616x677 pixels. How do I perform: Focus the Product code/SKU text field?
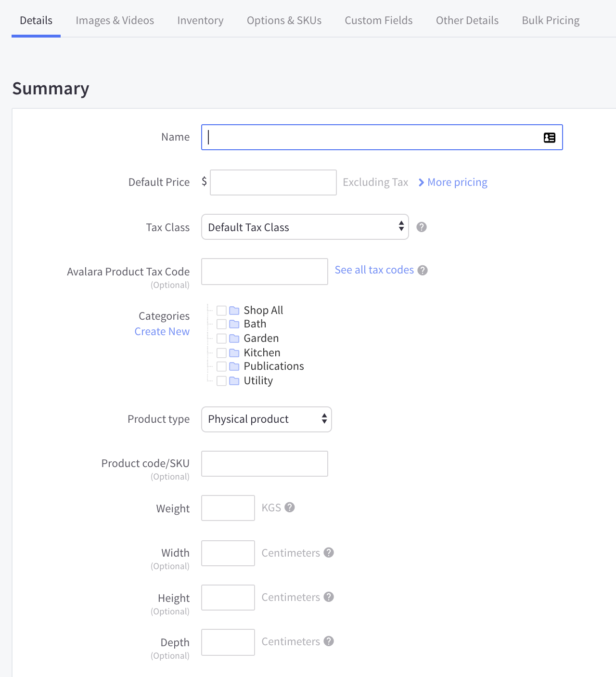[x=264, y=464]
